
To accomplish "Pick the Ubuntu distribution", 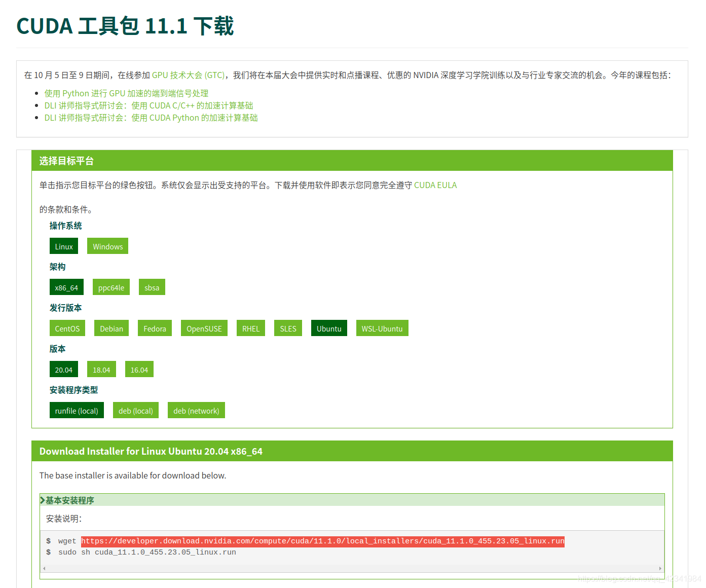I will (329, 328).
